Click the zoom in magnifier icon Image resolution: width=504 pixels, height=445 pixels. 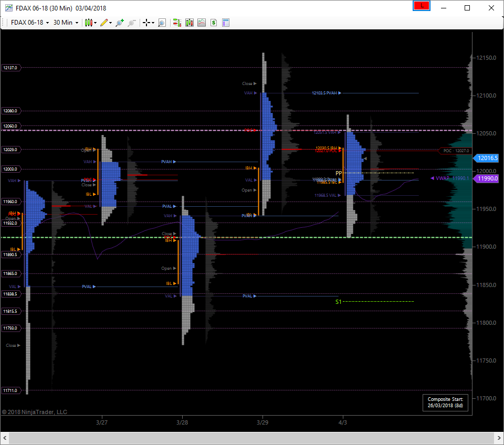(120, 23)
